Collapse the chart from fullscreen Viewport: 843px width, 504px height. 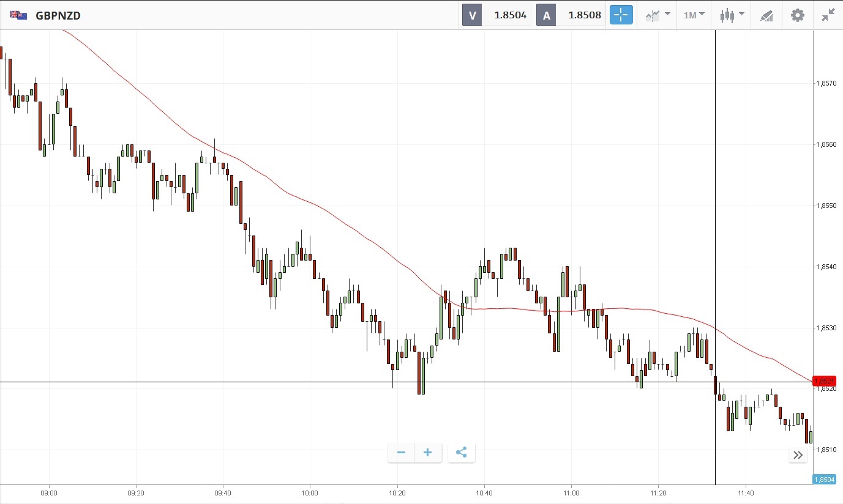[828, 15]
